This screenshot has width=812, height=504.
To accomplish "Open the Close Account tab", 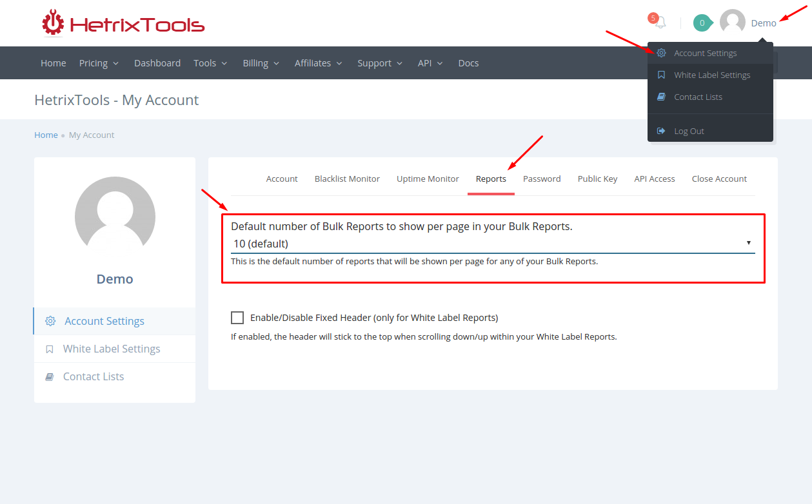I will [719, 179].
